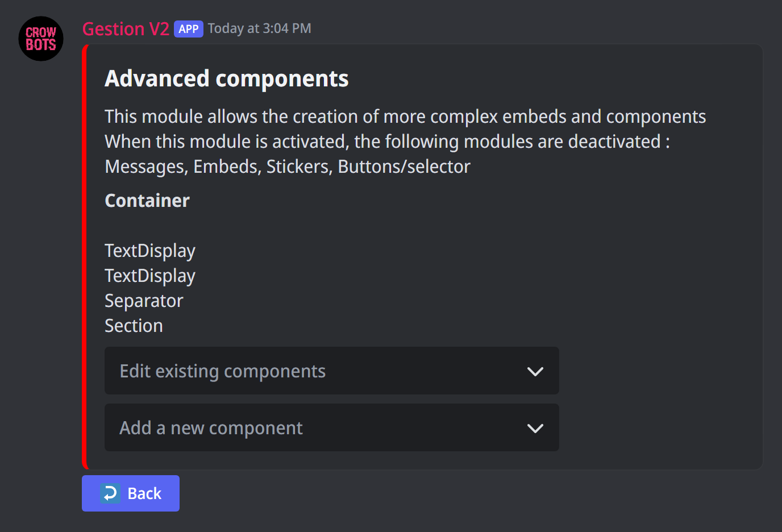Viewport: 782px width, 532px height.
Task: Open the Add a new component dropdown
Action: tap(332, 427)
